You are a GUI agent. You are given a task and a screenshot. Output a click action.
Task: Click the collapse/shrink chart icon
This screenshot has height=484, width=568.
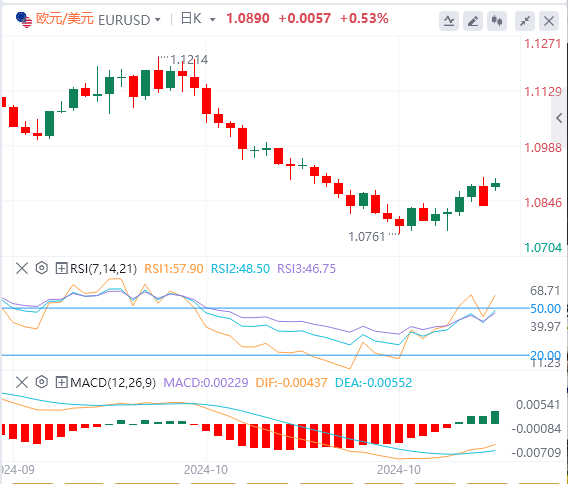tap(525, 21)
